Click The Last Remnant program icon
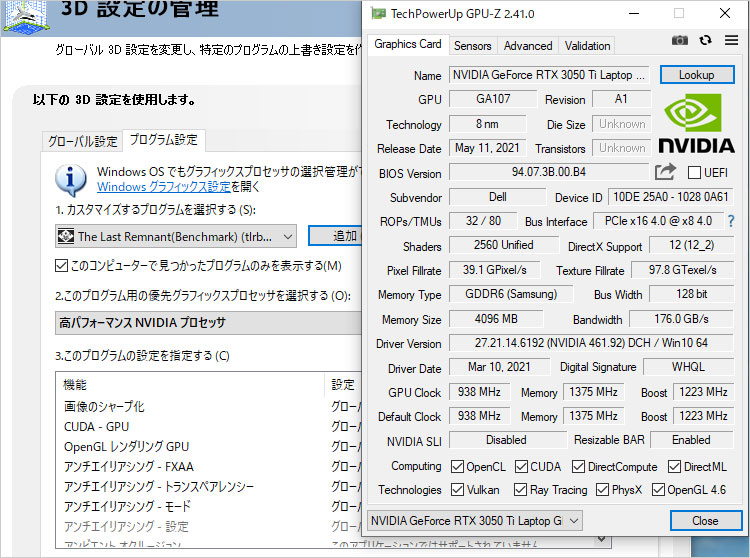This screenshot has height=558, width=750. 66,236
